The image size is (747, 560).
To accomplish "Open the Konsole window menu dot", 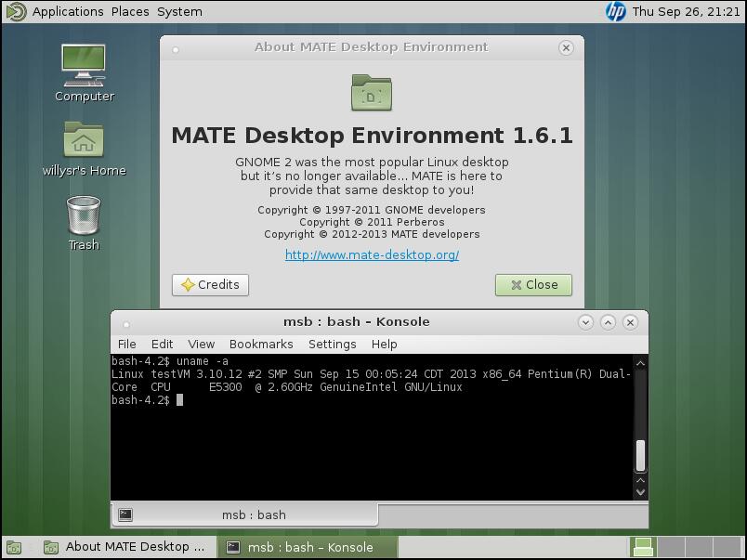I will pyautogui.click(x=126, y=324).
